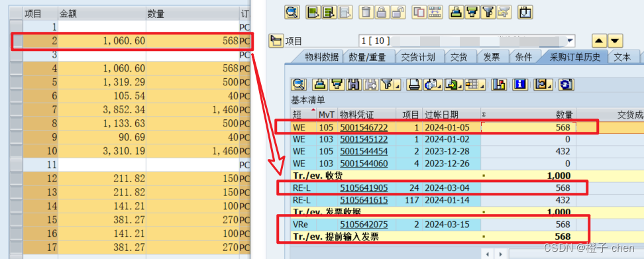644x259 pixels.
Task: Click the closed padlock lock icon
Action: tap(382, 13)
